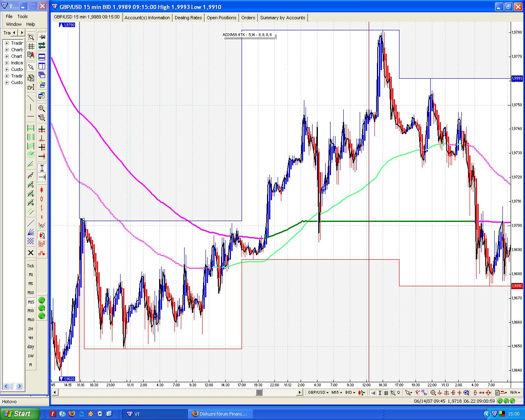Click the multi-color line chart icon
The image size is (525, 420).
point(42,225)
